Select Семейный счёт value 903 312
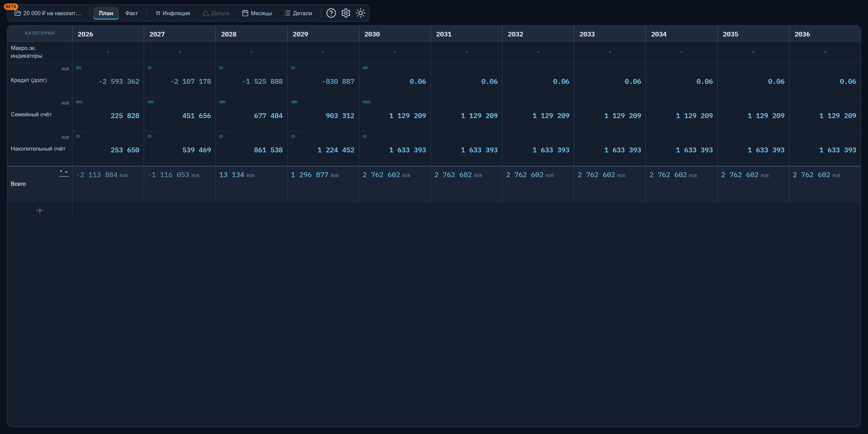 click(340, 116)
